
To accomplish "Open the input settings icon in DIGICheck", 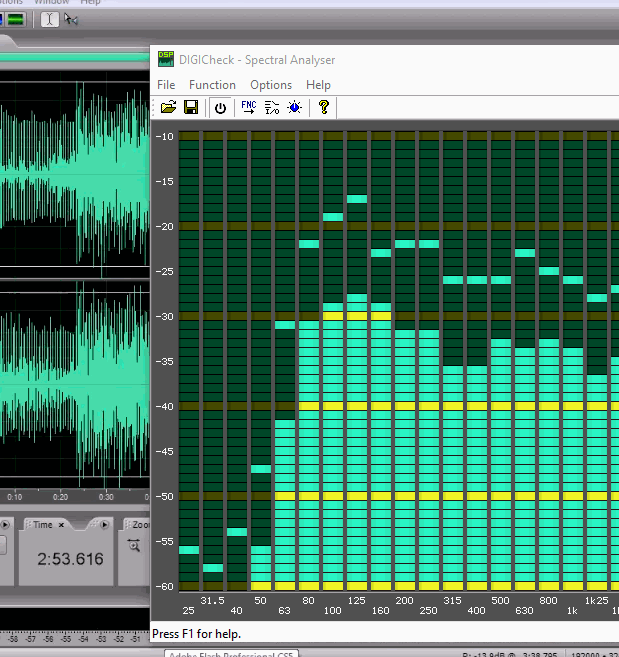I will pos(272,107).
